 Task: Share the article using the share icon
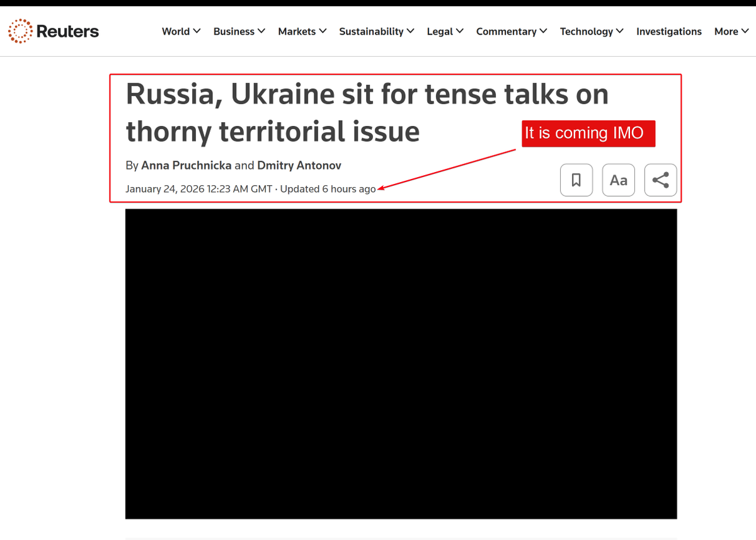pos(660,180)
